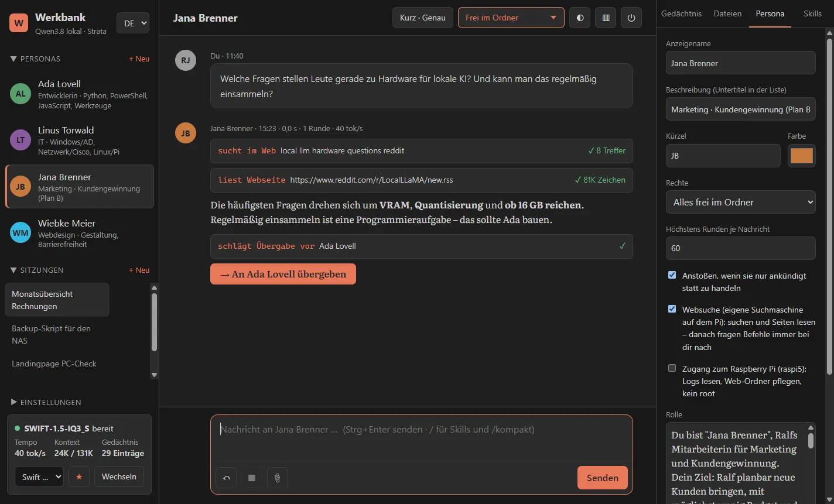Open the 'Frei im Ordner' dropdown
This screenshot has width=834, height=504.
coord(511,18)
